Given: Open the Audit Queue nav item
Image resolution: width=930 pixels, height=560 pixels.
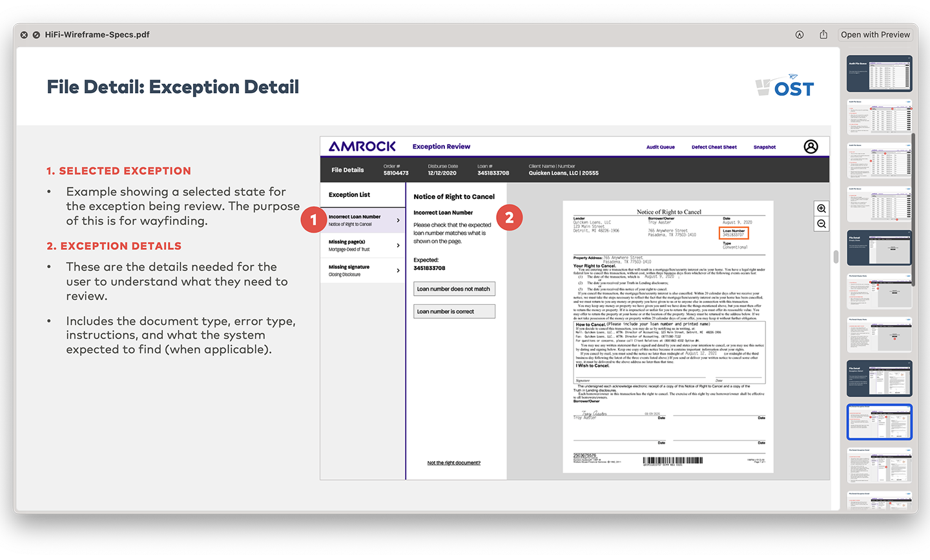Looking at the screenshot, I should (660, 147).
